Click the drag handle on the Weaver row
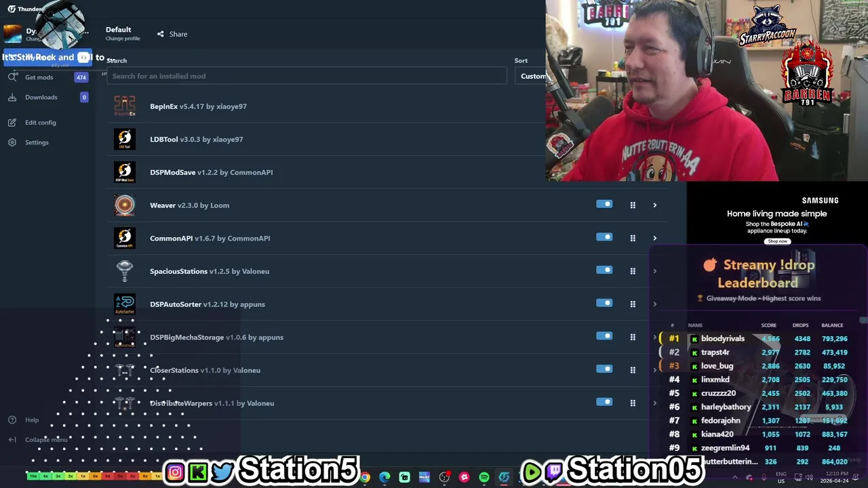 [x=633, y=205]
